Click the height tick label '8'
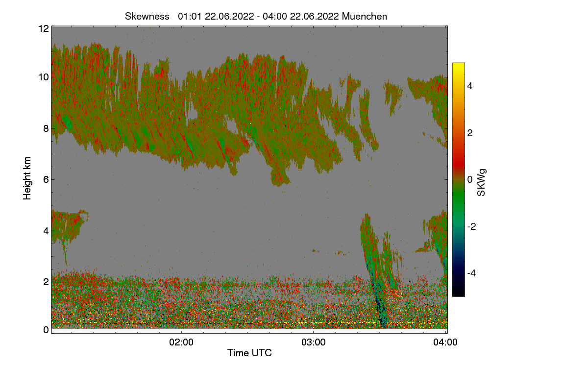The width and height of the screenshot is (588, 392). (x=46, y=128)
